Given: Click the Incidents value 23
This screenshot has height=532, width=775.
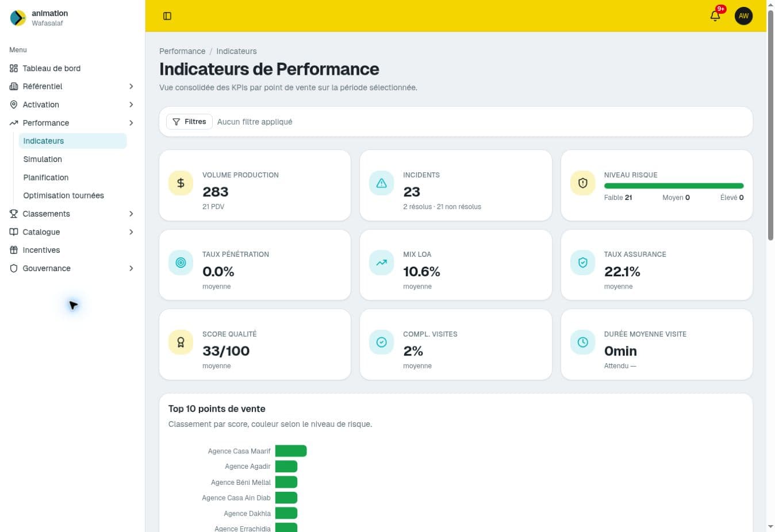Looking at the screenshot, I should [x=412, y=192].
